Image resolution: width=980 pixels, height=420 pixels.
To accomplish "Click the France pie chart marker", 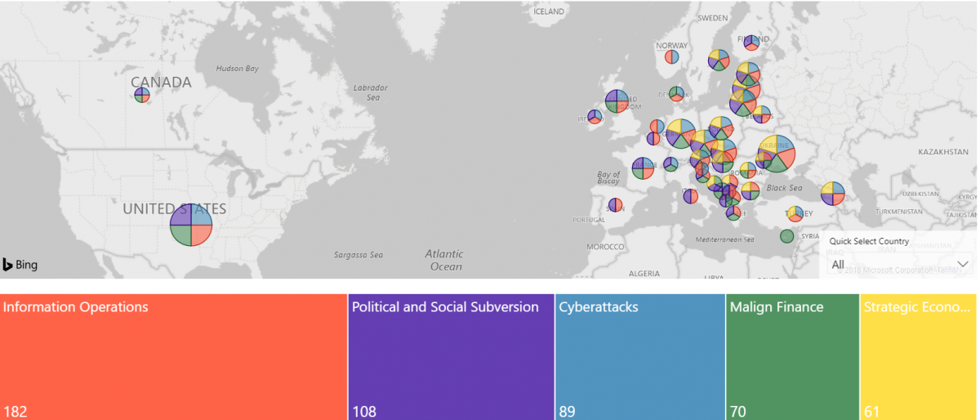I will 644,168.
